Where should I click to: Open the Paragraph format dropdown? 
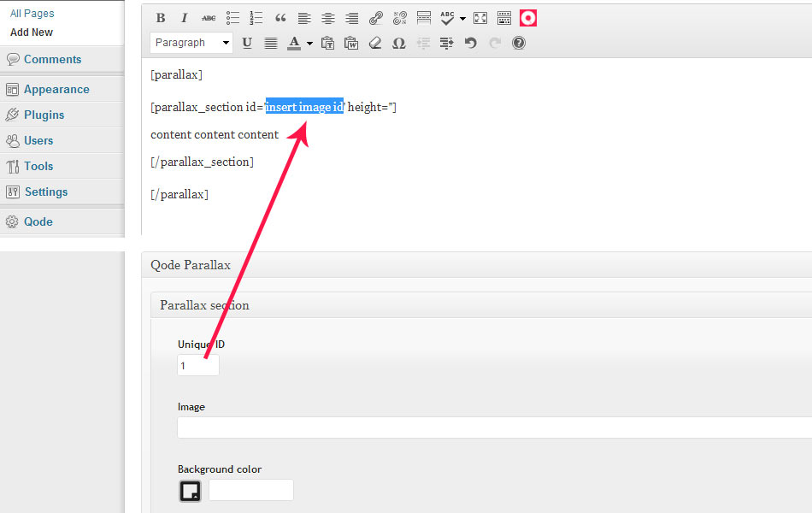pyautogui.click(x=191, y=43)
